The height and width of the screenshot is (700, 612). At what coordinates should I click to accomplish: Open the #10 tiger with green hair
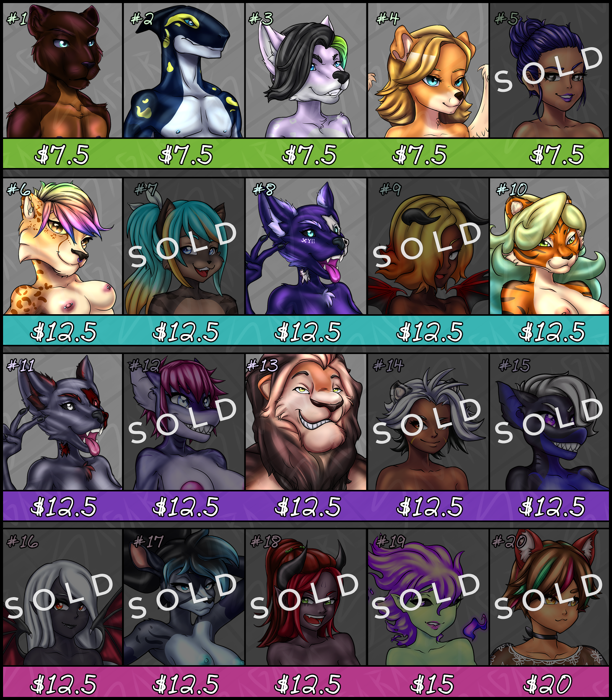tap(549, 246)
